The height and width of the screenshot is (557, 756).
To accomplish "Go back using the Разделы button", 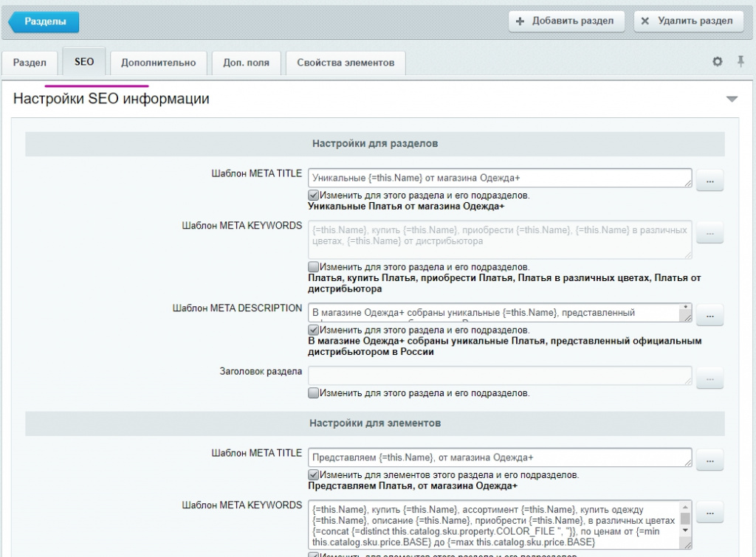I will (x=44, y=21).
